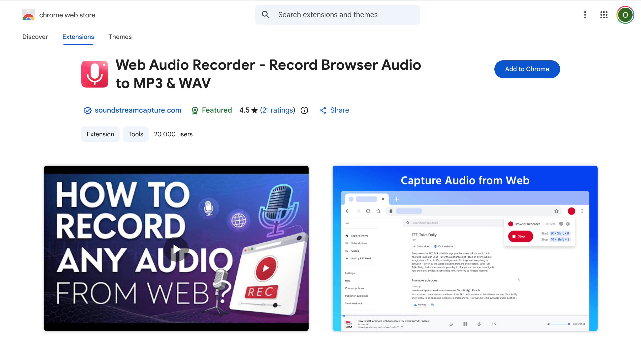Open the three-dot more options menu
Image resolution: width=641 pixels, height=364 pixels.
click(x=585, y=15)
